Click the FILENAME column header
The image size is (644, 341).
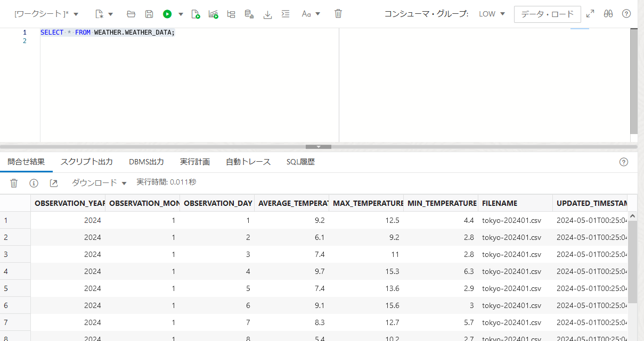click(x=515, y=203)
